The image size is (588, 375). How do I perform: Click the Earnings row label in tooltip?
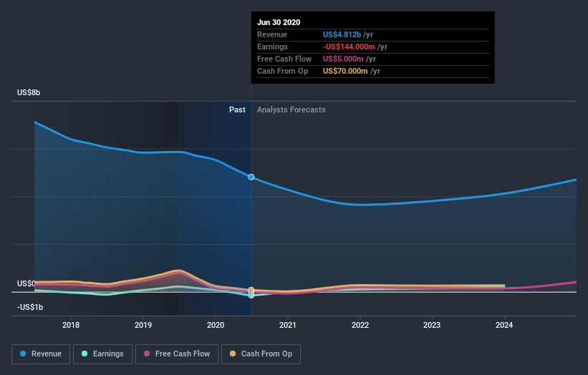tap(272, 47)
